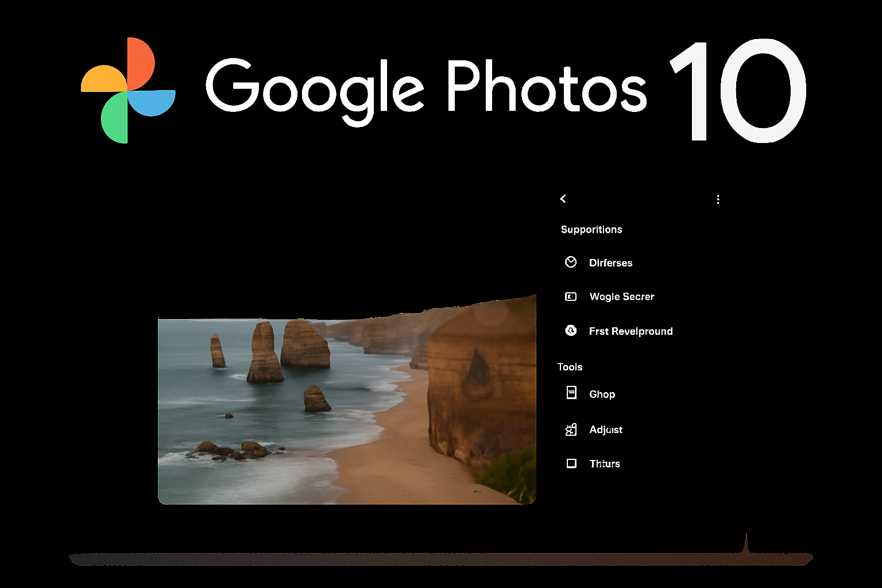Open the Frst Revelpround label
The height and width of the screenshot is (588, 882).
(630, 331)
